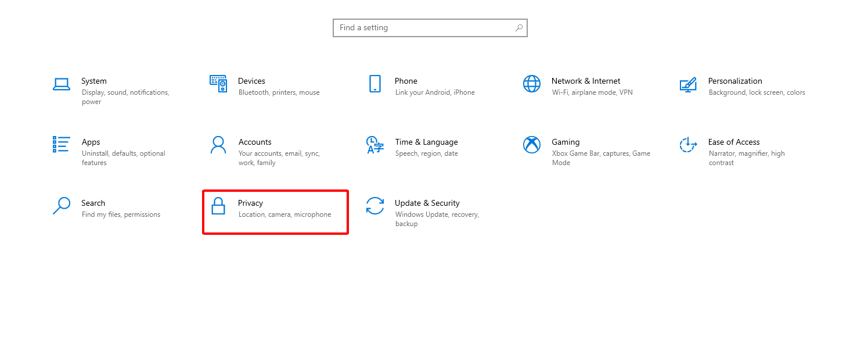
Task: Select the Accounts person icon
Action: point(218,145)
